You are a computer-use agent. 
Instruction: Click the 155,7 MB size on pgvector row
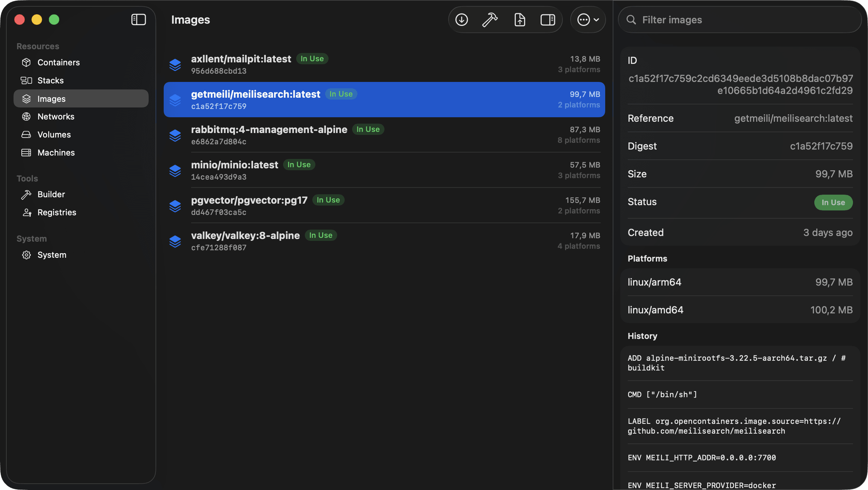pyautogui.click(x=583, y=200)
